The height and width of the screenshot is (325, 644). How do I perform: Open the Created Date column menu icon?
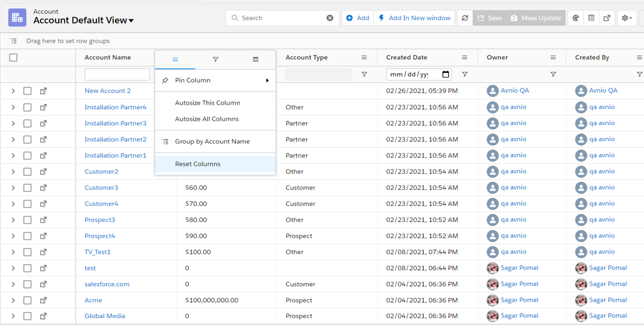464,58
